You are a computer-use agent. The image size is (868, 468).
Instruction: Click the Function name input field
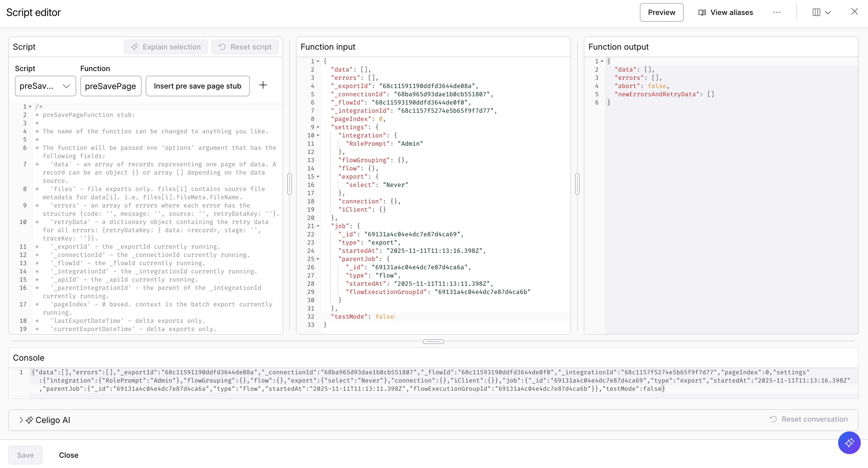(110, 86)
